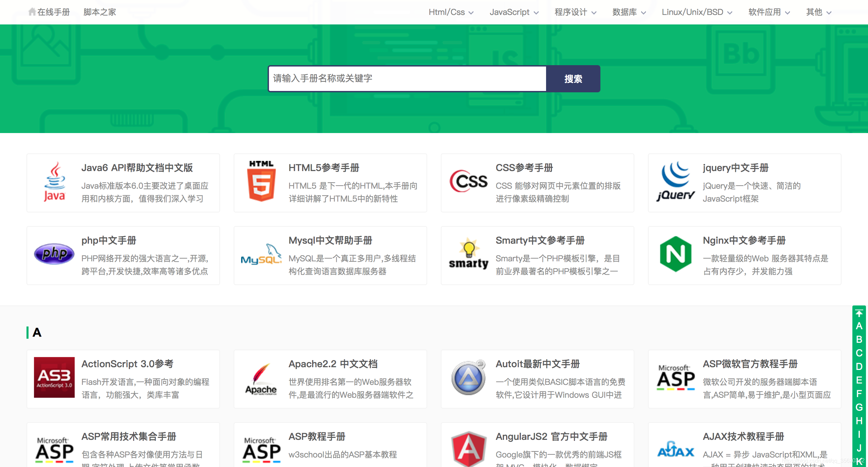Open ASP教程手册 title link
868x467 pixels.
tap(317, 436)
